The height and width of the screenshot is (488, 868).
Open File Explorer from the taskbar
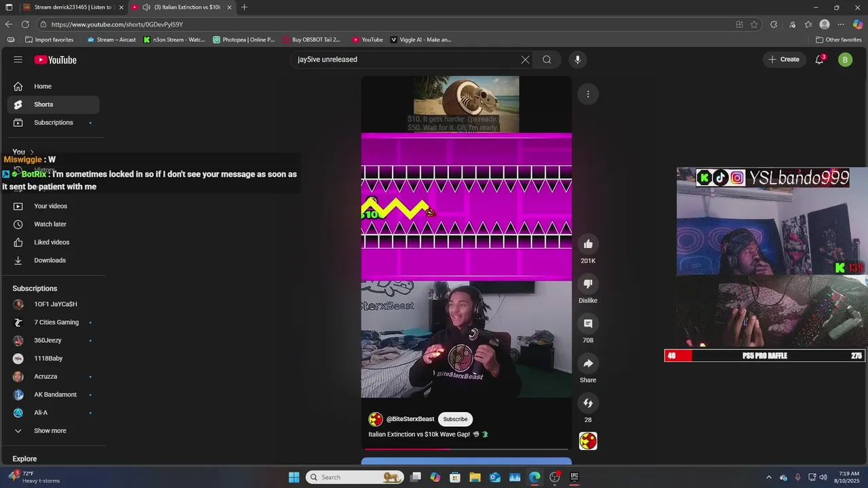pyautogui.click(x=475, y=477)
